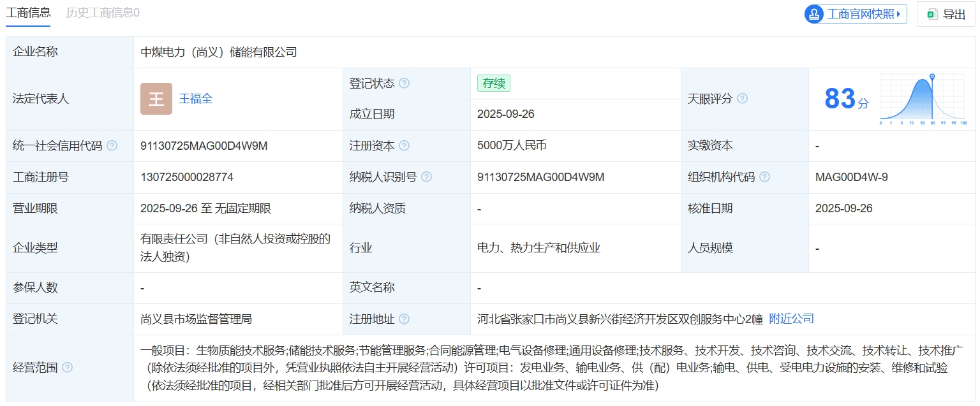This screenshot has width=980, height=406.
Task: Click the company name 中煤电力（尚义）储能有限公司
Action: pyautogui.click(x=219, y=52)
